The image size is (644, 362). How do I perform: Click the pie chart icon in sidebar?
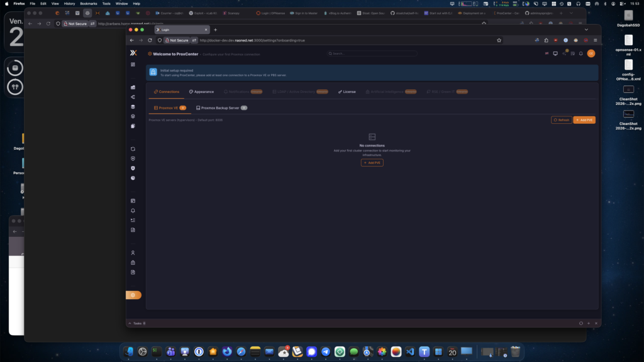[133, 178]
